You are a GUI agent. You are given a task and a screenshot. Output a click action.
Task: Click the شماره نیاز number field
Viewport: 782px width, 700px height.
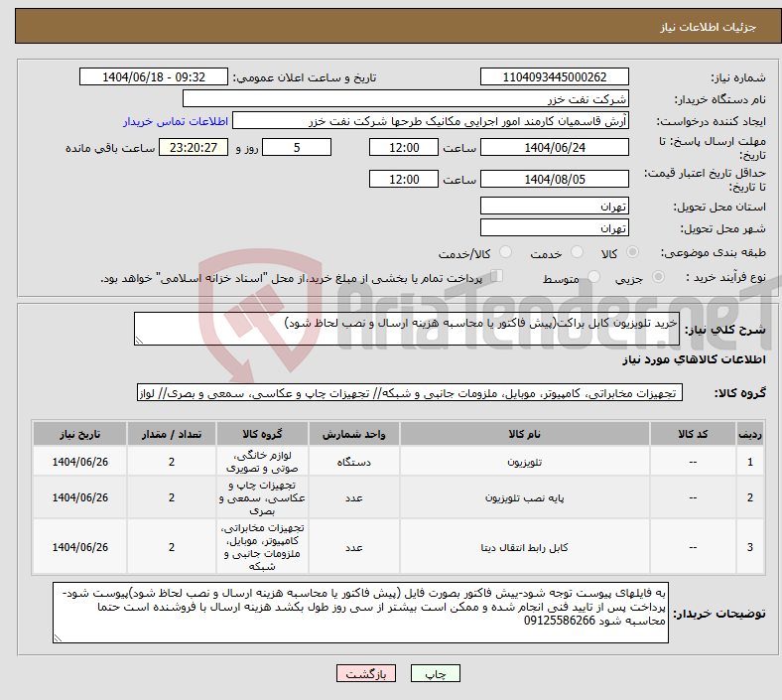click(x=554, y=77)
